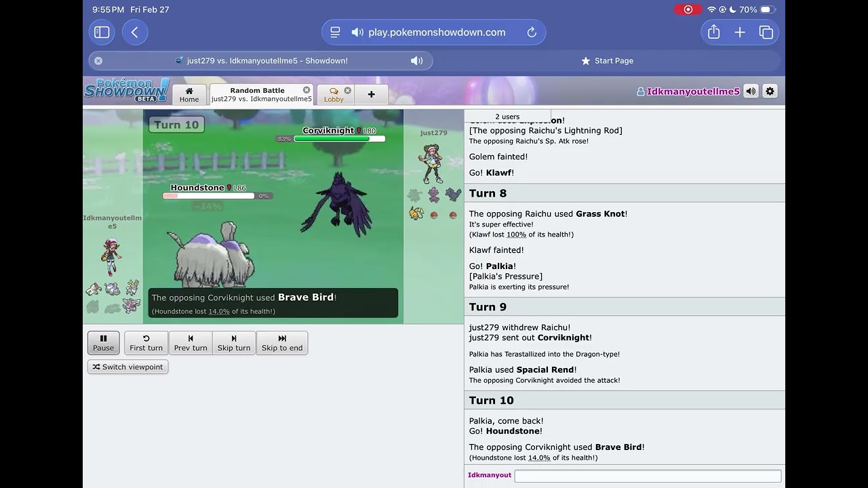Image resolution: width=868 pixels, height=488 pixels.
Task: Jump to First turn
Action: tap(146, 342)
